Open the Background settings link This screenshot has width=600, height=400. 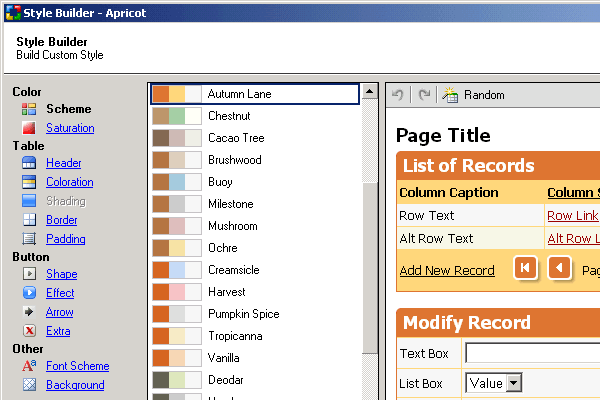(x=75, y=385)
